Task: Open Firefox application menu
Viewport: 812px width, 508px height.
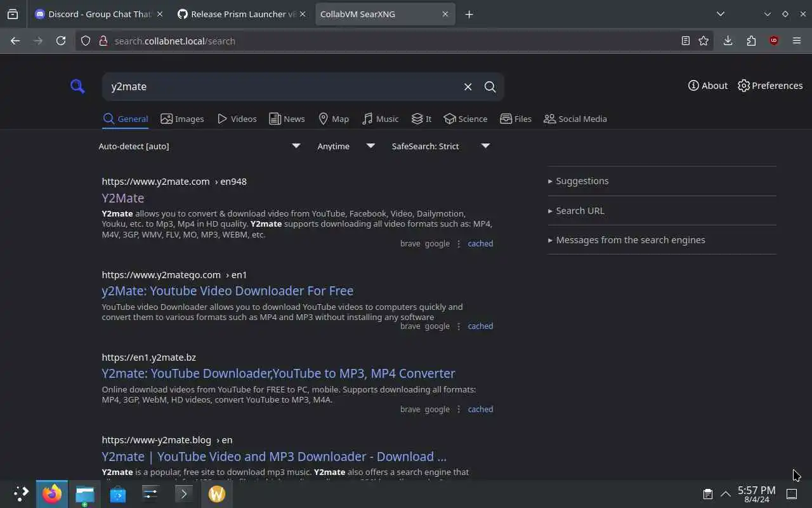Action: point(797,41)
